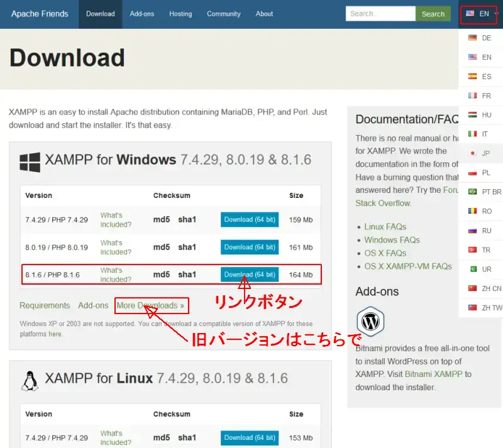Click the 7.4.29 / PHP 7.4.29 Windows version text
Viewport: 503px width, 448px height.
click(x=57, y=220)
